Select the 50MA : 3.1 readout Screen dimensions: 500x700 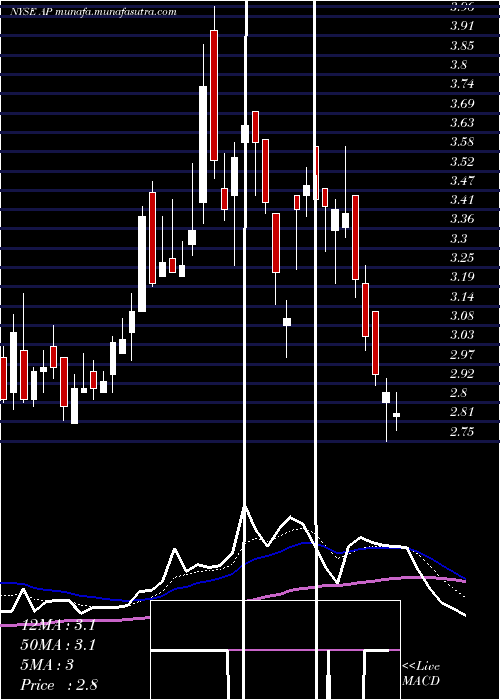pos(58,645)
